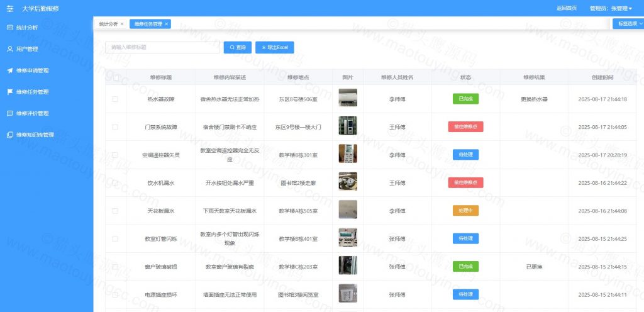Click 待处理 status for 空调遥控器失灵
Viewport: 644px width, 312px height.
[x=466, y=155]
